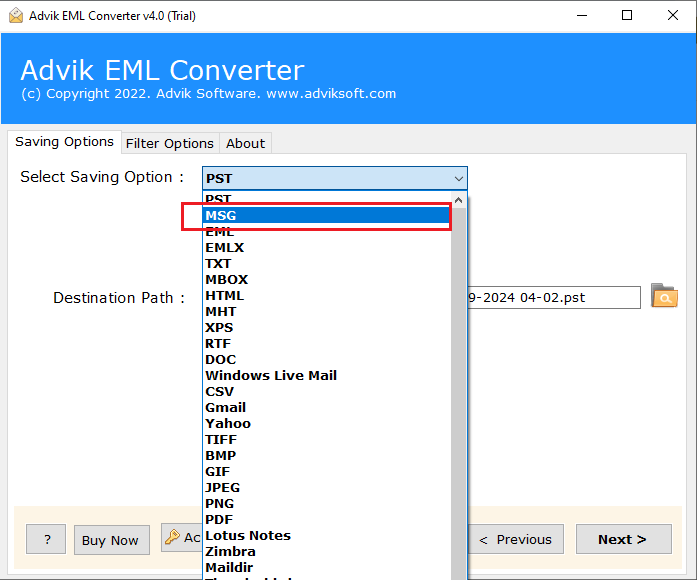Choose Windows Live Mail option
Image resolution: width=697 pixels, height=580 pixels.
tap(327, 376)
